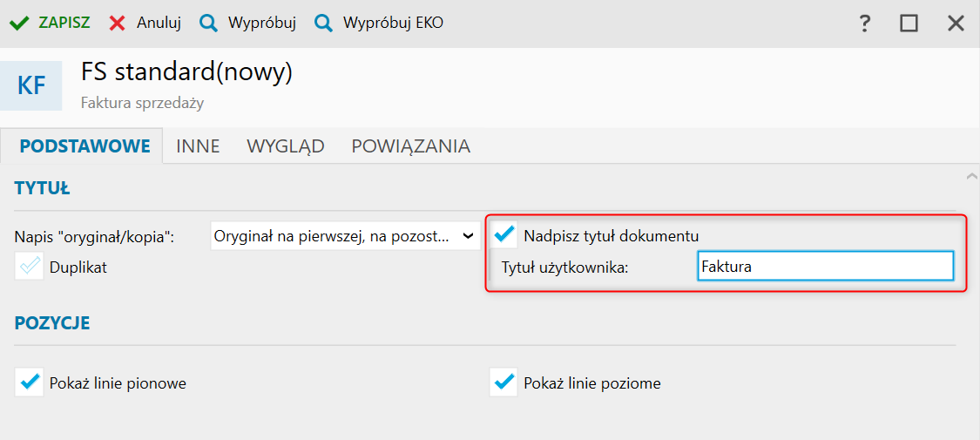Click the ZAPISZ button label

[64, 24]
